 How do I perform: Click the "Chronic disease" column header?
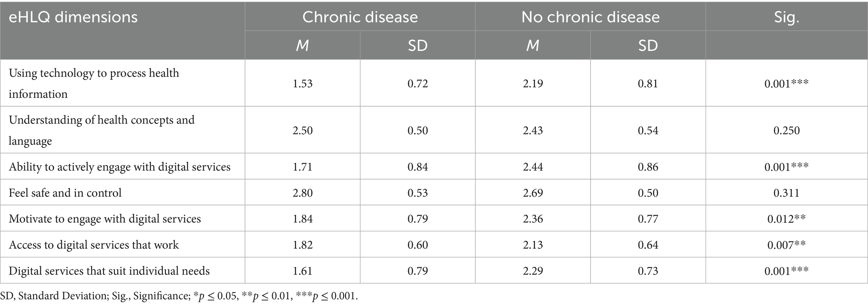click(360, 17)
